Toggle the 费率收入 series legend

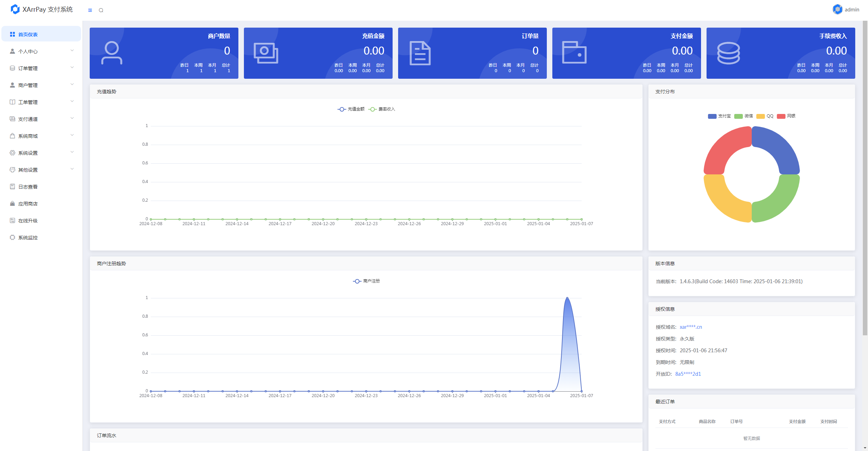click(382, 109)
